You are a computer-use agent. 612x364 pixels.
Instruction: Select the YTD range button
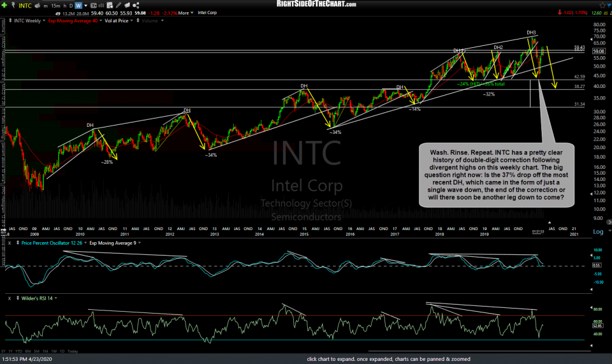(18, 351)
